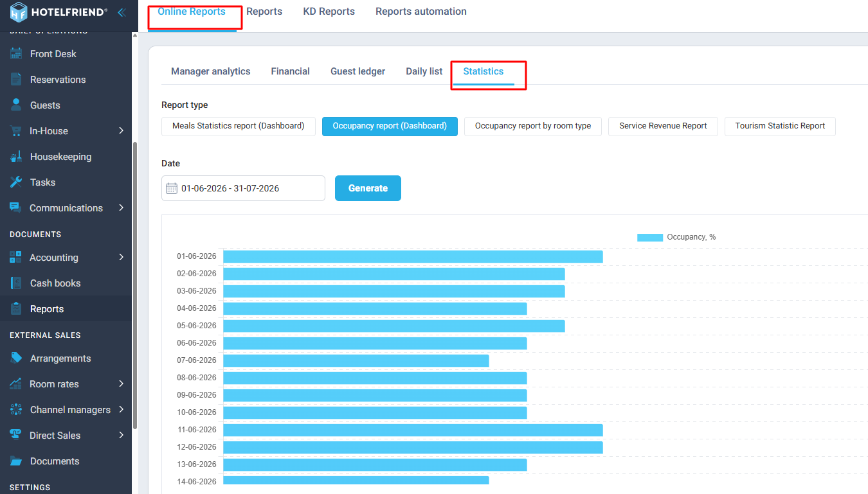
Task: Click the Guests person icon
Action: pyautogui.click(x=16, y=105)
